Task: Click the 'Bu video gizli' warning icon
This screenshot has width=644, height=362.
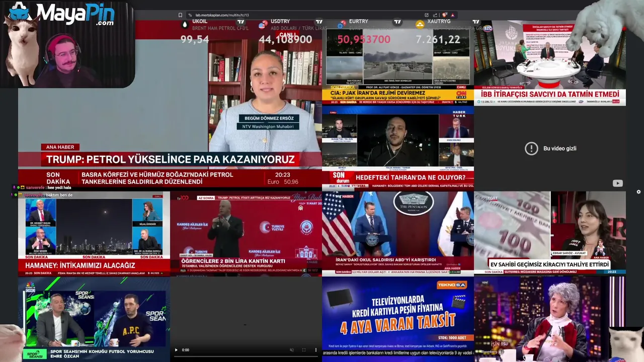Action: click(531, 148)
